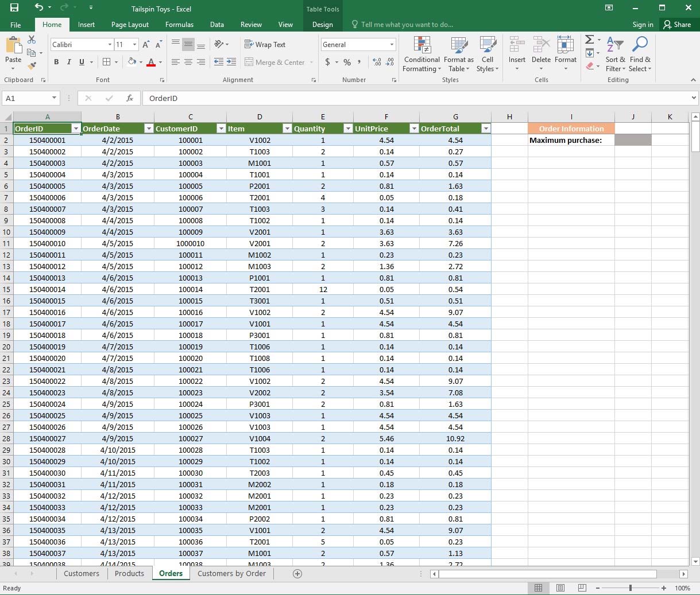Toggle Italic formatting
The width and height of the screenshot is (700, 595).
pyautogui.click(x=69, y=62)
